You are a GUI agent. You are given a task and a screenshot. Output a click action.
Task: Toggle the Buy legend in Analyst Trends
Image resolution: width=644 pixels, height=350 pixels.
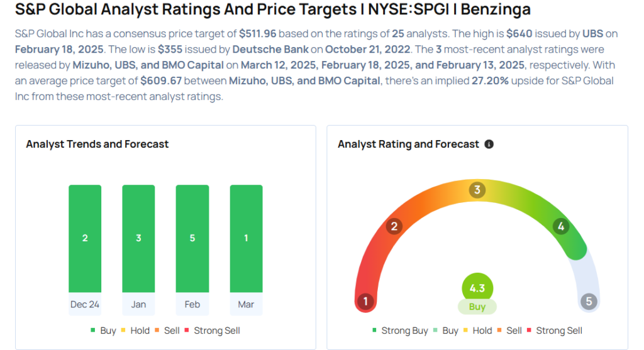104,331
